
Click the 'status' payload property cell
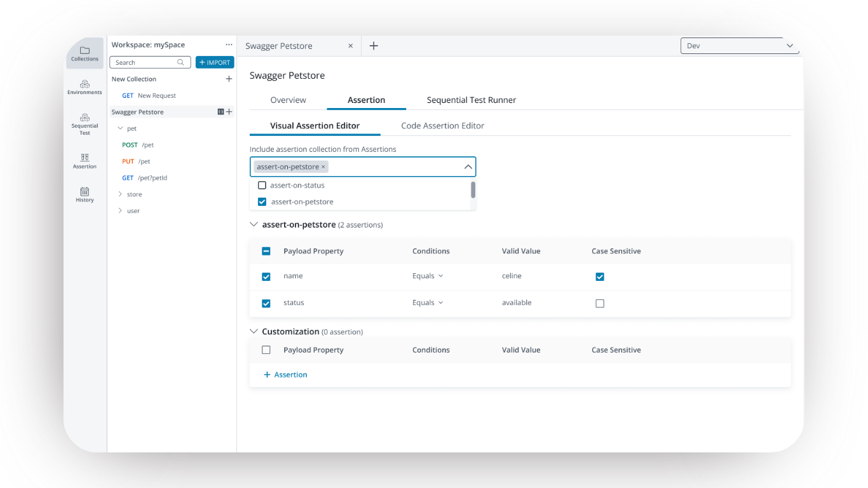coord(294,303)
